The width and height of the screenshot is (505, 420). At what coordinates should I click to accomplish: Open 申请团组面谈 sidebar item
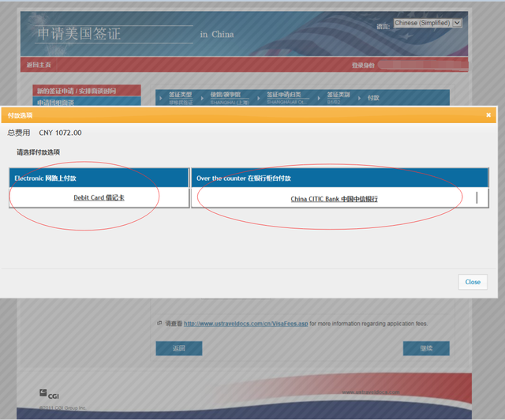87,102
